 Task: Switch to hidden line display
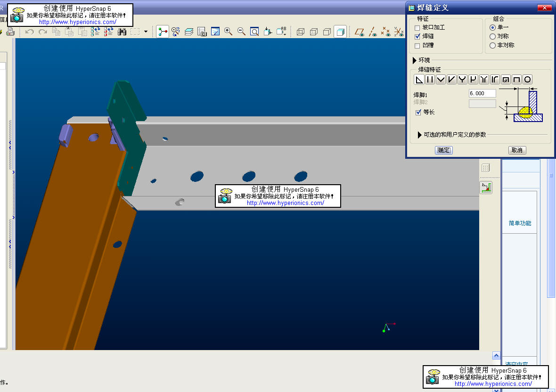(x=313, y=32)
